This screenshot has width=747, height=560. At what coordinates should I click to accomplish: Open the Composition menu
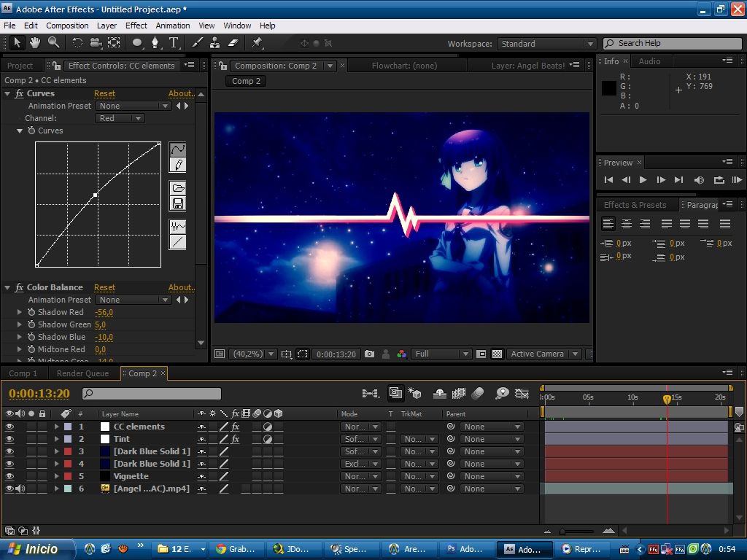click(x=67, y=26)
